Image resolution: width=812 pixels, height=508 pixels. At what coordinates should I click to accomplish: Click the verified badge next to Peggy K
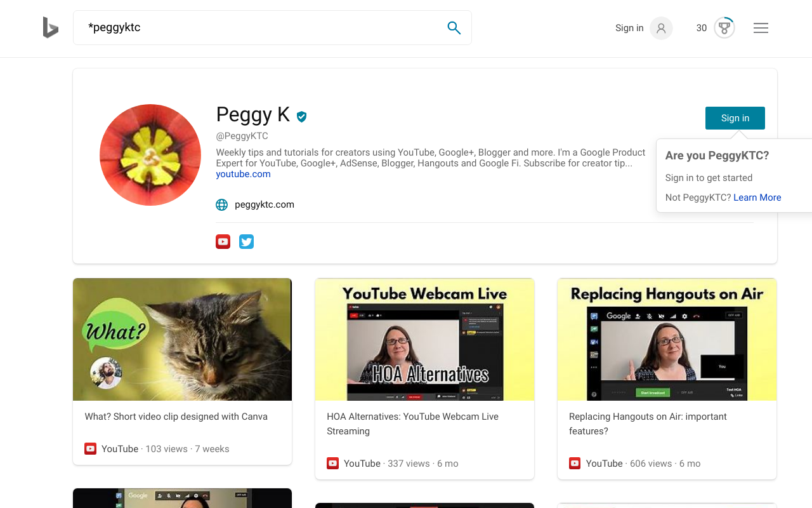click(x=301, y=116)
